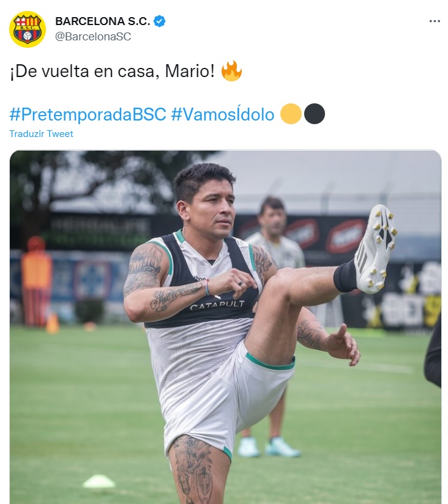Screen dimensions: 448x504
Task: Click the white football boot in photo
Action: 375,249
